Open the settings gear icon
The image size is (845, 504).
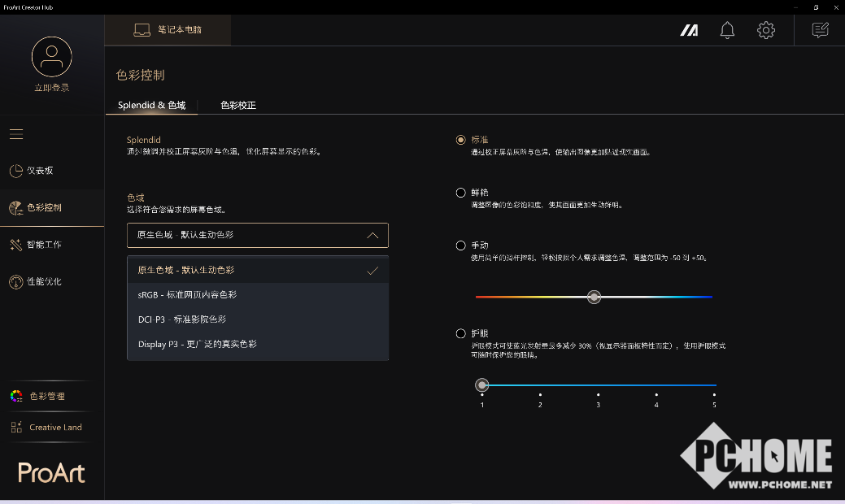click(x=766, y=30)
